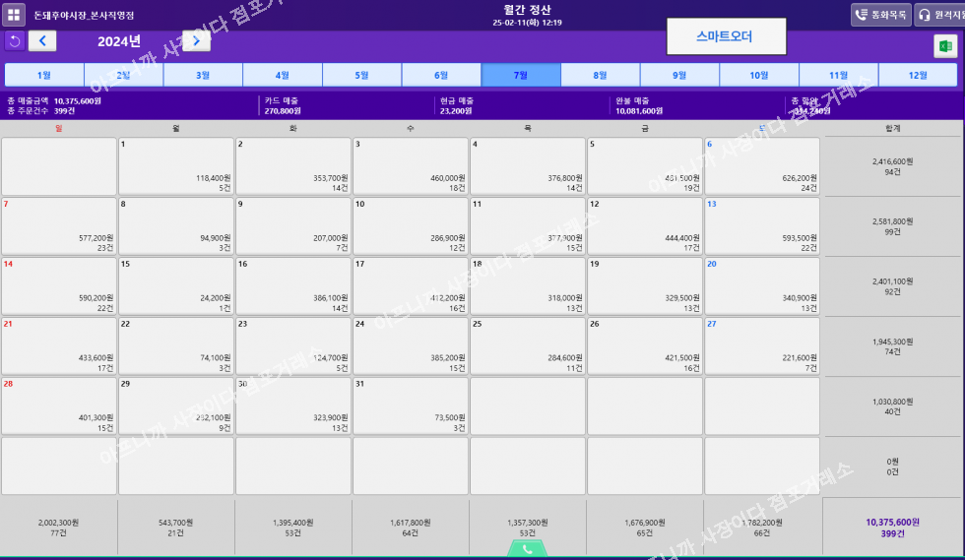Open the main menu grid icon
This screenshot has height=560, width=965.
[15, 15]
